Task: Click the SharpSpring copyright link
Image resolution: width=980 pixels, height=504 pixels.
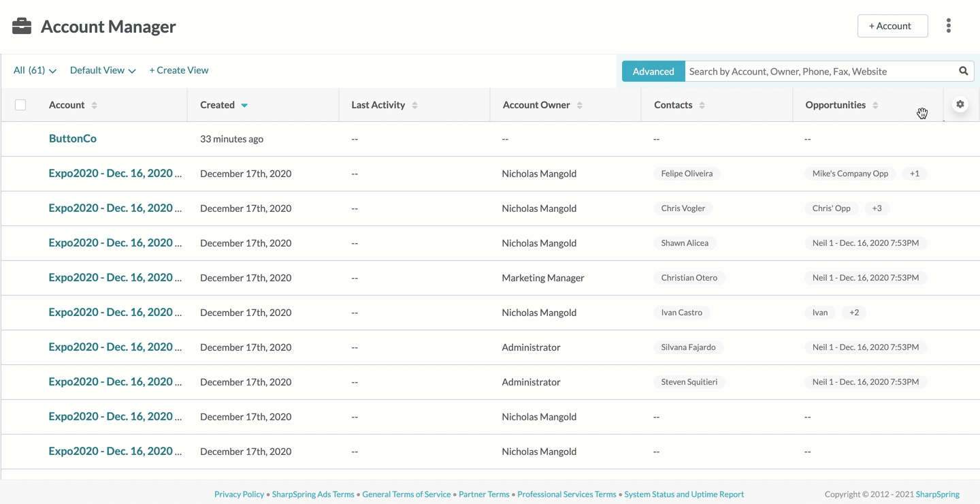Action: (x=938, y=494)
